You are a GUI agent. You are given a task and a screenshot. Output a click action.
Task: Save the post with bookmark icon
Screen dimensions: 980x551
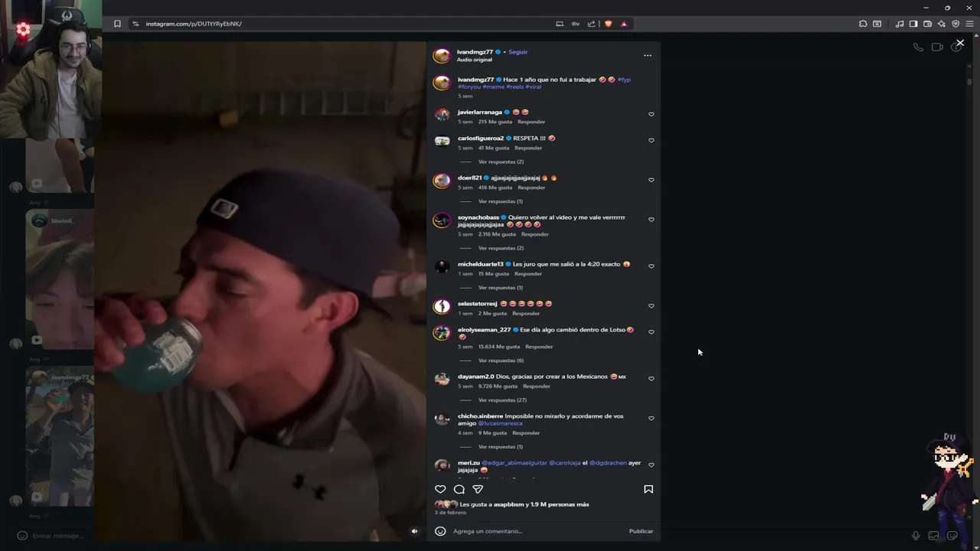[648, 489]
